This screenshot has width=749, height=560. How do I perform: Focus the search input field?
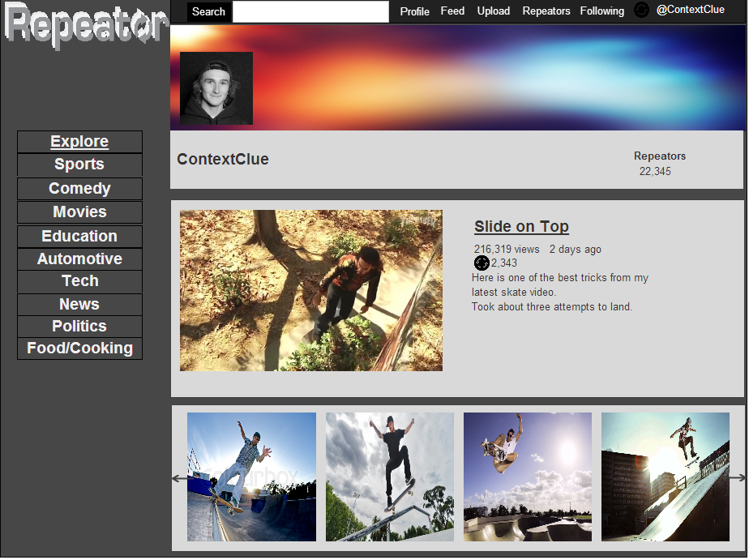click(310, 11)
